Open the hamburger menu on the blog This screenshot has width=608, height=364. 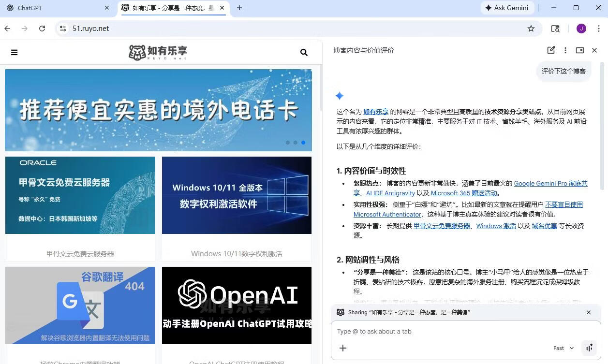14,52
